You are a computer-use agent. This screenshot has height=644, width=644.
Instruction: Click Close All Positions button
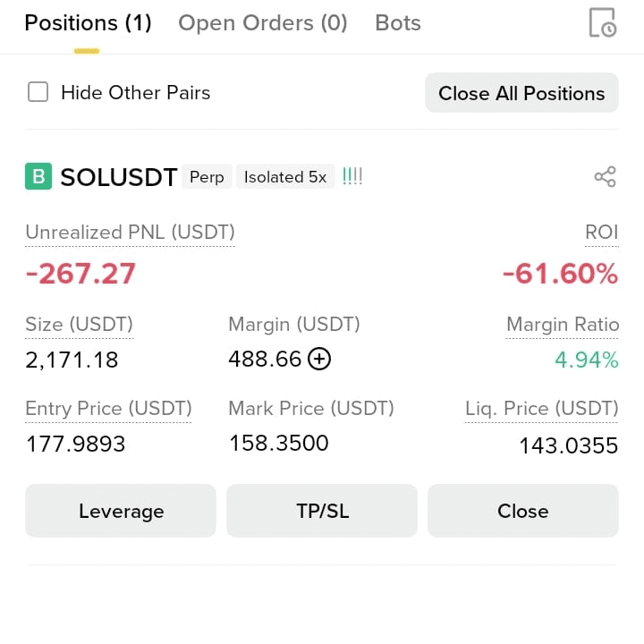[x=521, y=93]
